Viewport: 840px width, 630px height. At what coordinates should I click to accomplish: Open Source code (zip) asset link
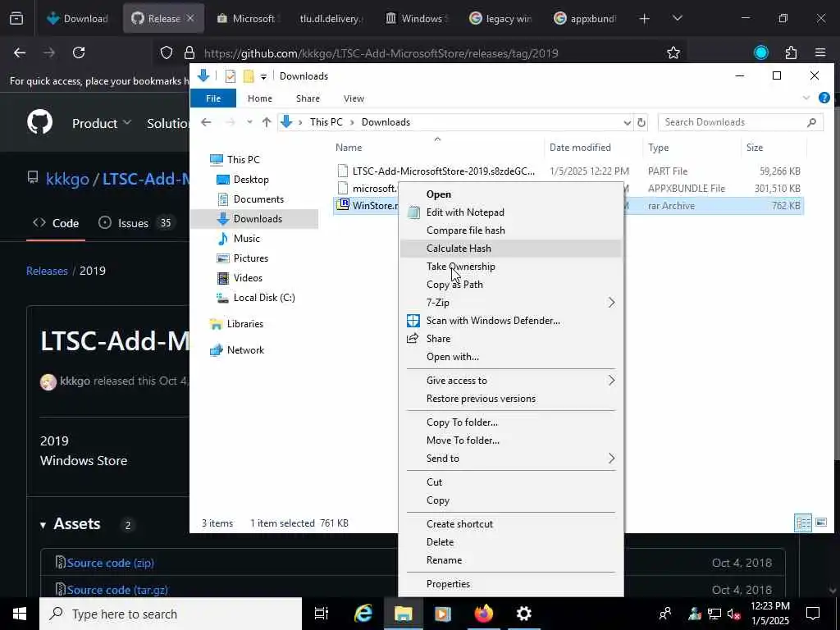[111, 563]
